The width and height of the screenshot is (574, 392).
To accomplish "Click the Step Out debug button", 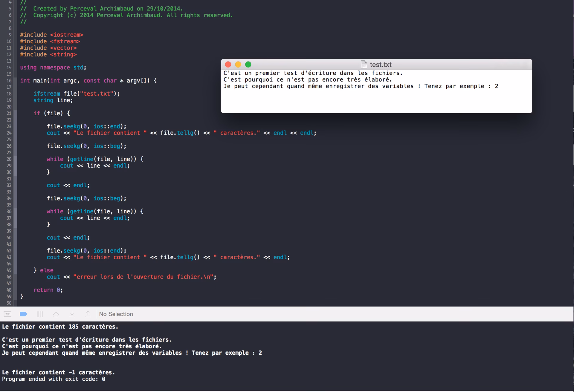I will 88,314.
